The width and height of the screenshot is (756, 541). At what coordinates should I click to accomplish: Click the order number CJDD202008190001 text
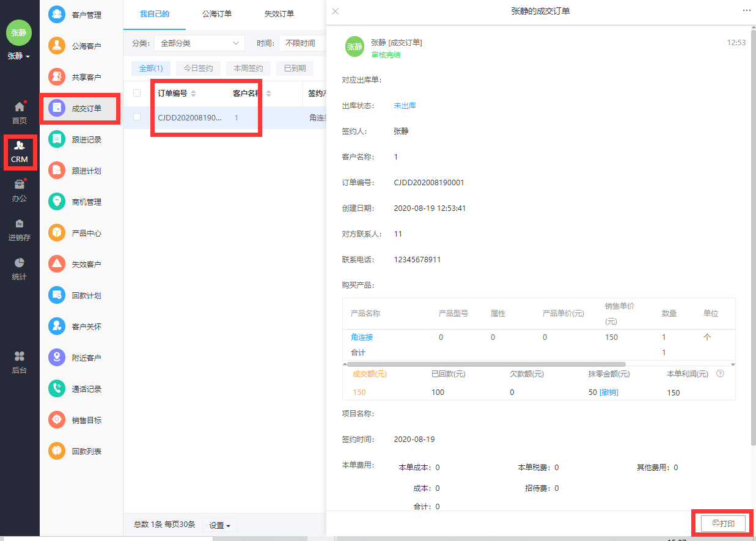pyautogui.click(x=429, y=183)
